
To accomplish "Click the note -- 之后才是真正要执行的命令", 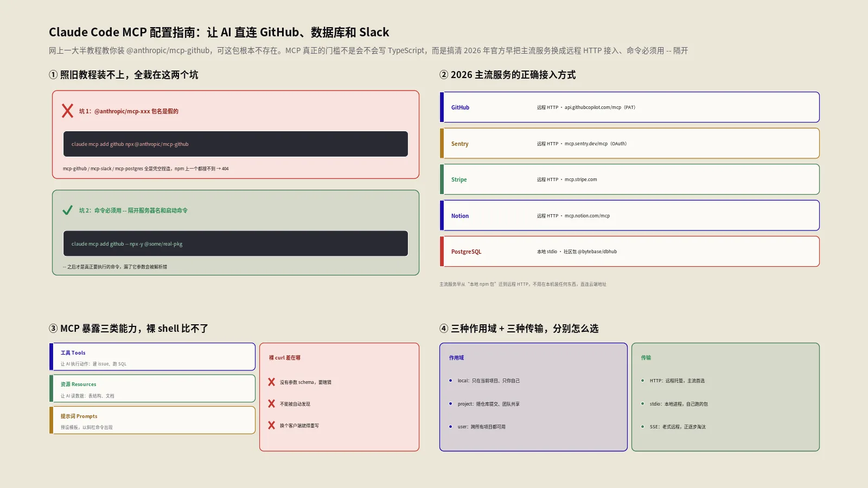I will point(115,267).
